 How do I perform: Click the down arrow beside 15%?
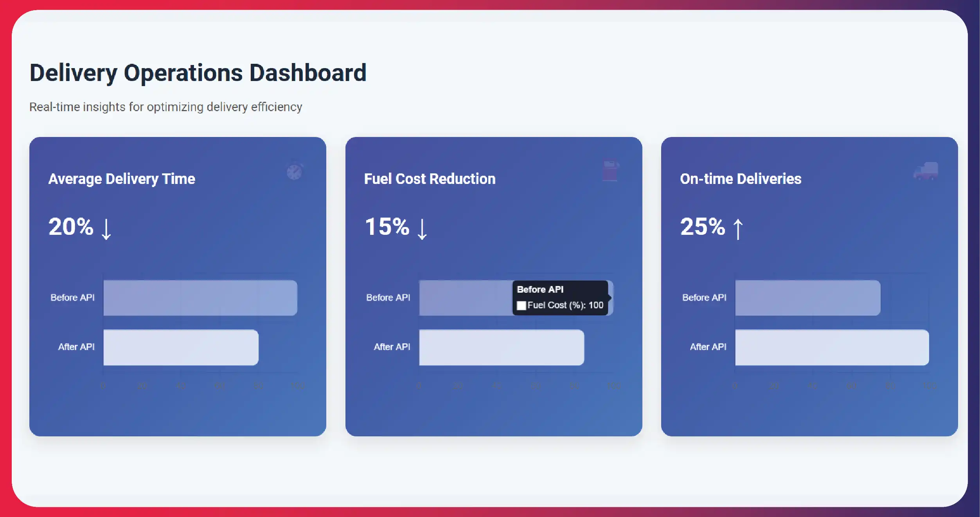tap(422, 229)
